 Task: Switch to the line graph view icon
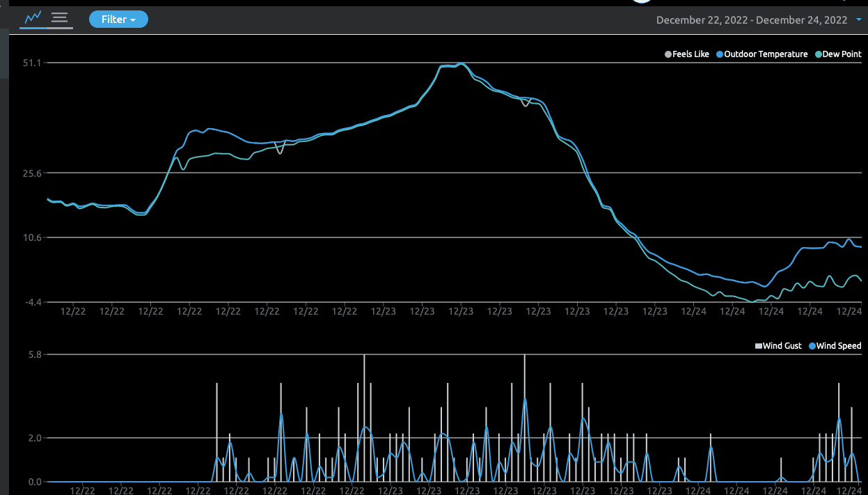pyautogui.click(x=33, y=18)
